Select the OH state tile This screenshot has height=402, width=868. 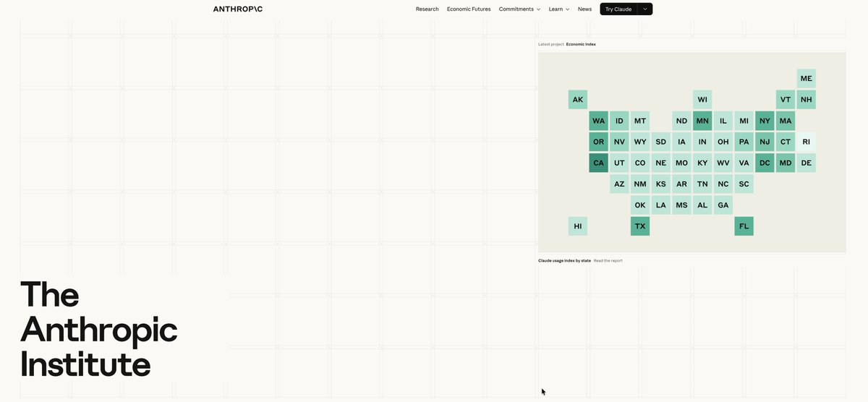coord(723,142)
